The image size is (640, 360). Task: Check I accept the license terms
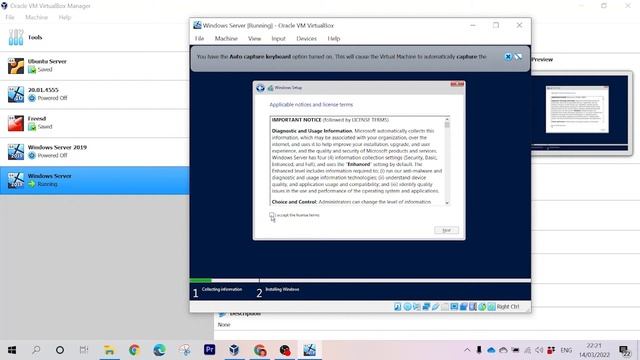click(272, 215)
